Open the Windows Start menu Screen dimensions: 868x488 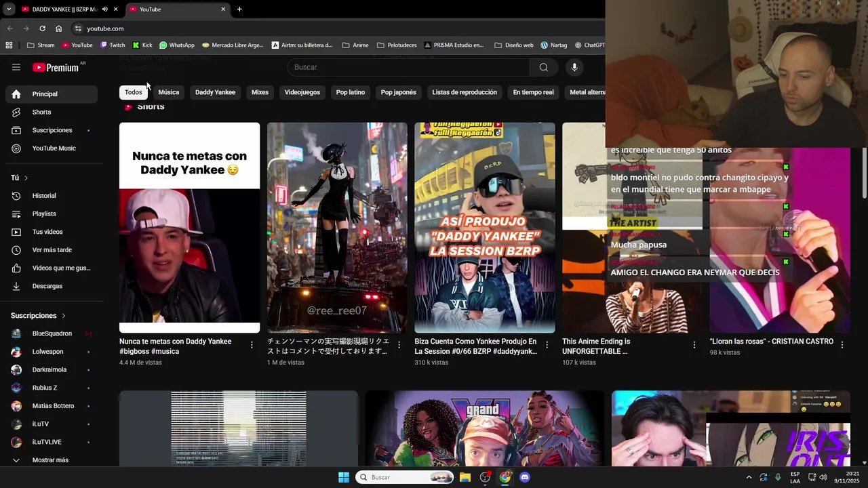(344, 477)
